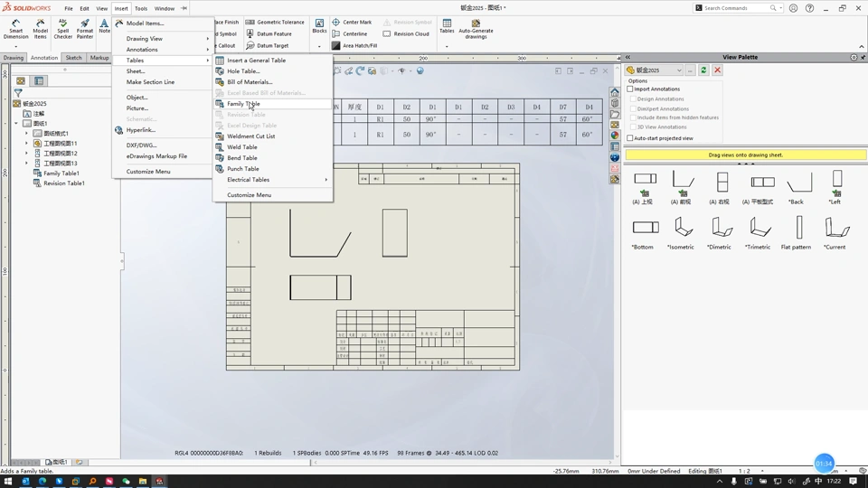This screenshot has width=868, height=488.
Task: Open the SolidWorks Resources home tab icon
Action: [615, 92]
